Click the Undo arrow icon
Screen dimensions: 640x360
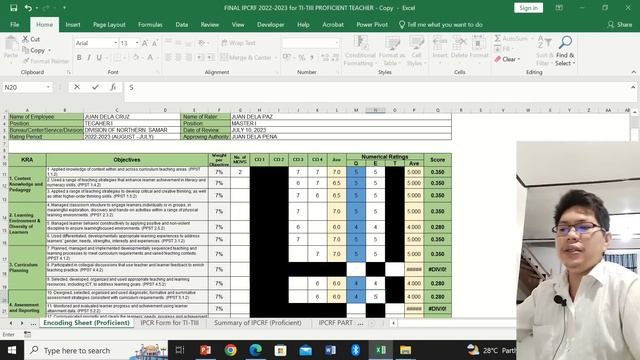(x=28, y=8)
